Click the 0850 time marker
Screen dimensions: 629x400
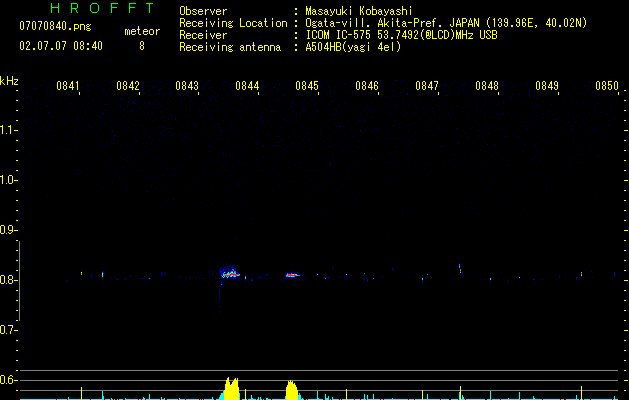607,86
